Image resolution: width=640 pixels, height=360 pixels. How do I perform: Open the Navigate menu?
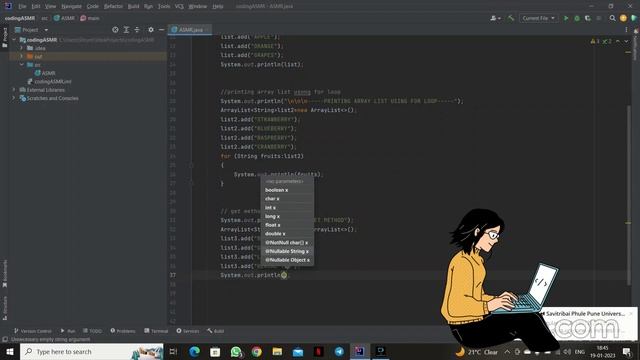point(71,6)
